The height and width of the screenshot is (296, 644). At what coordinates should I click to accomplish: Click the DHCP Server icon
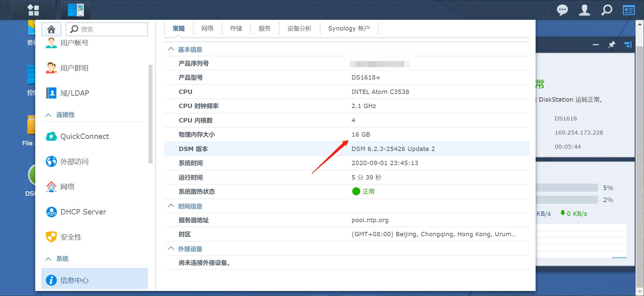51,212
